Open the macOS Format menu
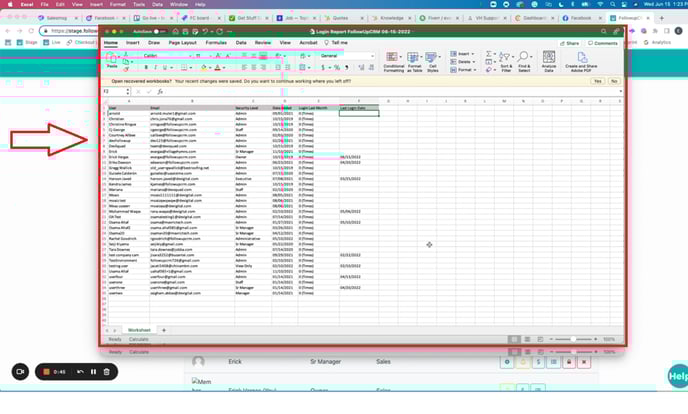This screenshot has height=414, width=688. click(118, 4)
